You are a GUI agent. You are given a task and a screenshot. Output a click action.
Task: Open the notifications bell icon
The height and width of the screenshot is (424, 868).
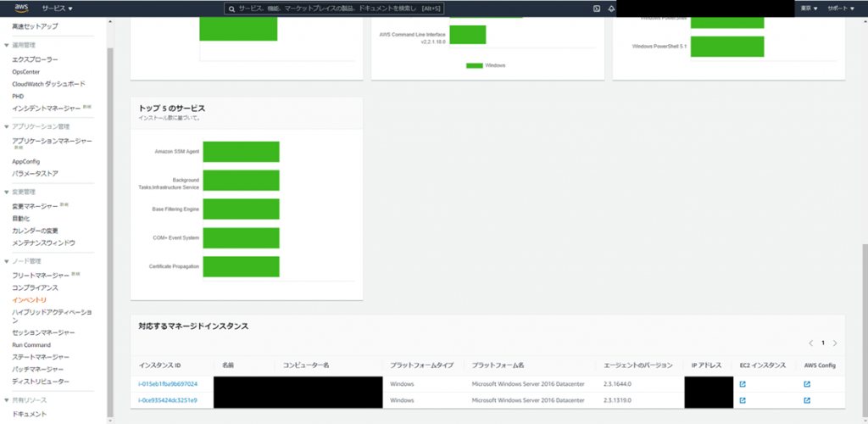[x=611, y=8]
